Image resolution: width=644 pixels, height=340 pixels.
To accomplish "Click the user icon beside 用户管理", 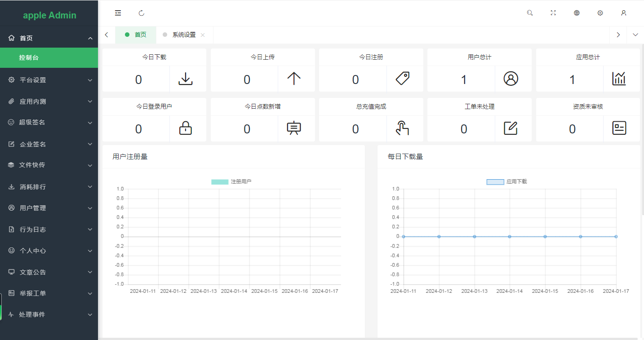I will [12, 208].
